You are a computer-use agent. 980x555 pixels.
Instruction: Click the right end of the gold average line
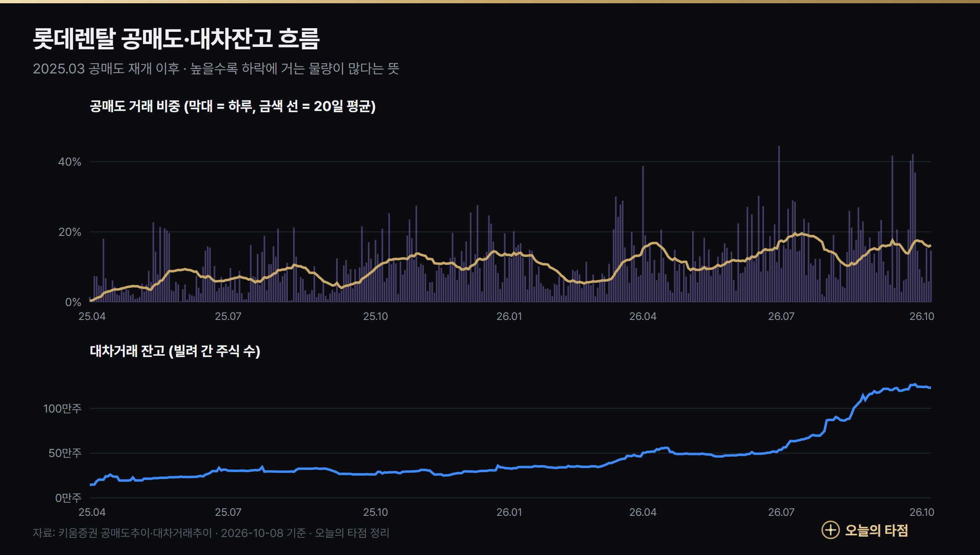click(x=930, y=246)
